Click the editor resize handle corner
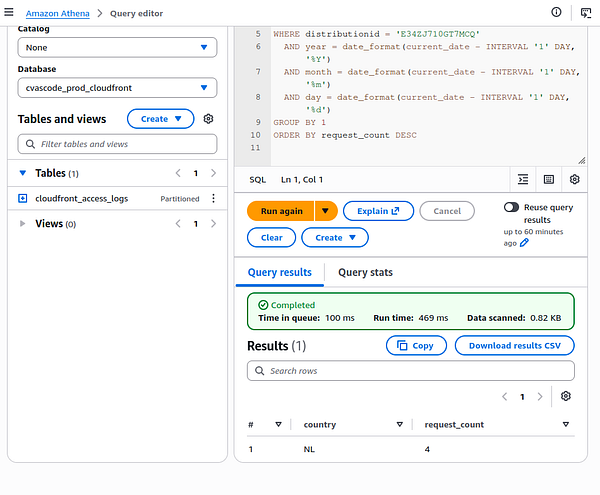Viewport: 600px width, 495px height. 582,161
